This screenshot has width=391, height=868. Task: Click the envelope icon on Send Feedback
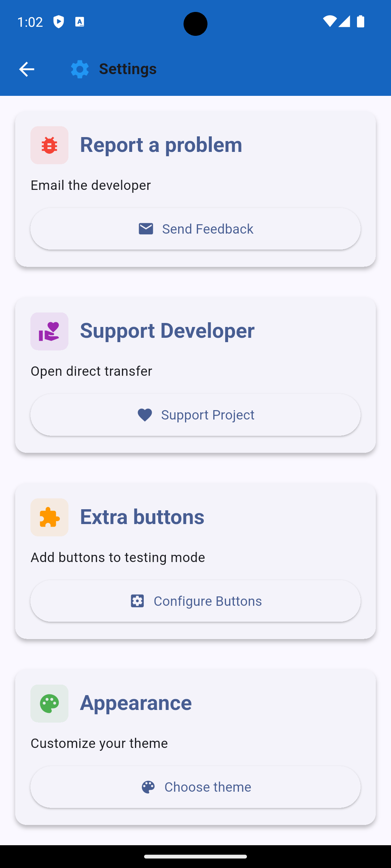[146, 229]
